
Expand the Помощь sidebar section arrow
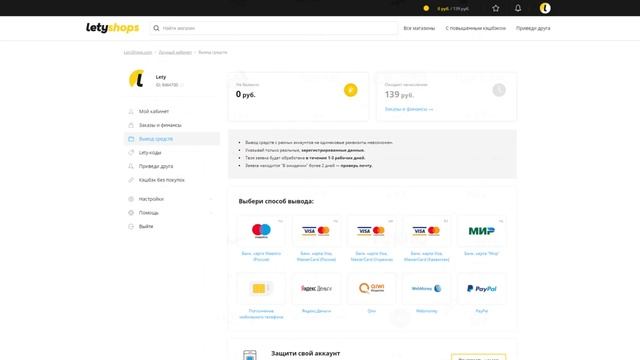click(x=211, y=213)
